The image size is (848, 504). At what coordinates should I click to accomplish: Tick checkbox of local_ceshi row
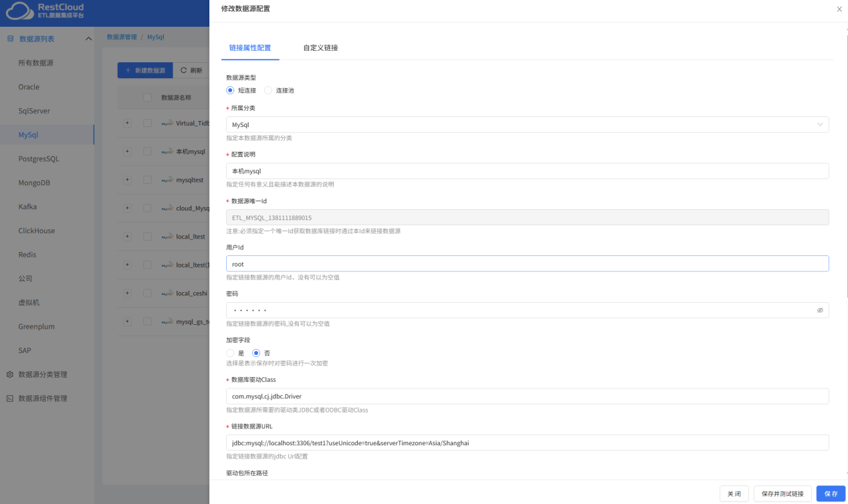click(x=147, y=293)
